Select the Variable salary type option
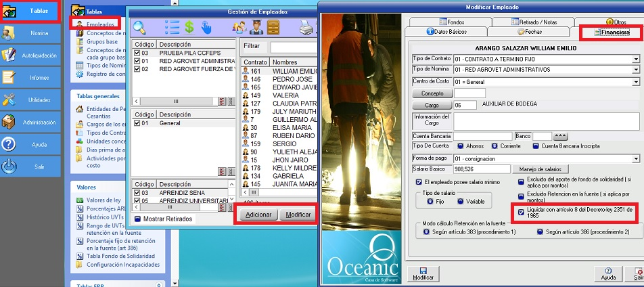Viewport: 644px width, 287px height. click(460, 202)
